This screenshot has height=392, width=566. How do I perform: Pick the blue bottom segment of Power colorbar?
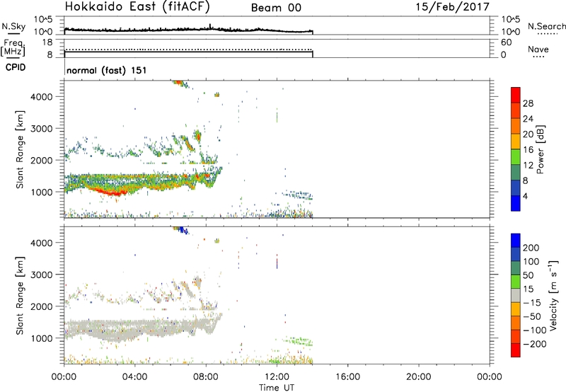pos(516,203)
